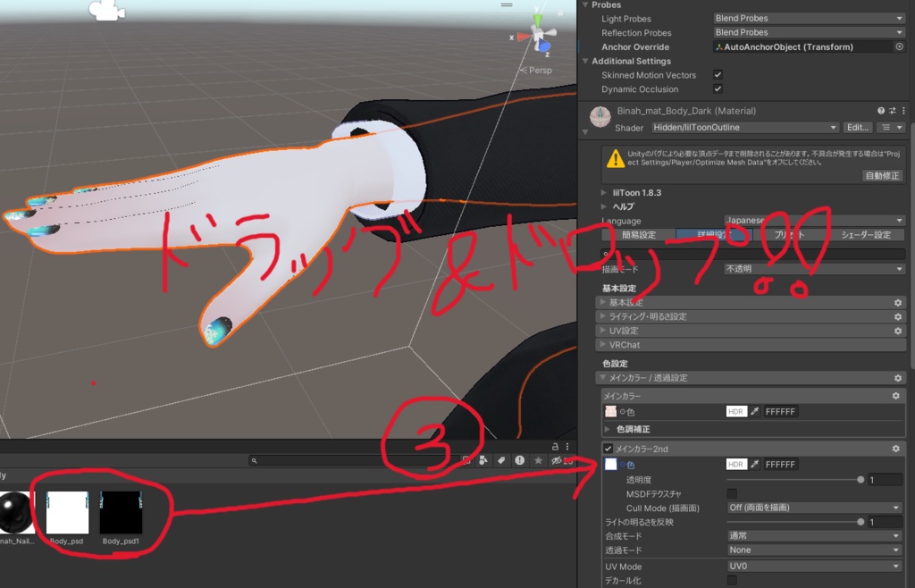This screenshot has height=588, width=915.
Task: Switch to 詳細設定 tab
Action: 714,234
